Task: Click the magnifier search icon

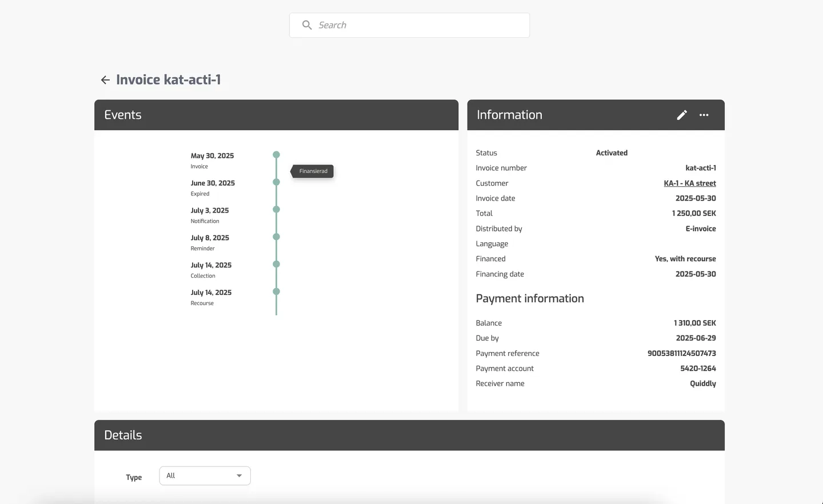Action: pos(307,25)
